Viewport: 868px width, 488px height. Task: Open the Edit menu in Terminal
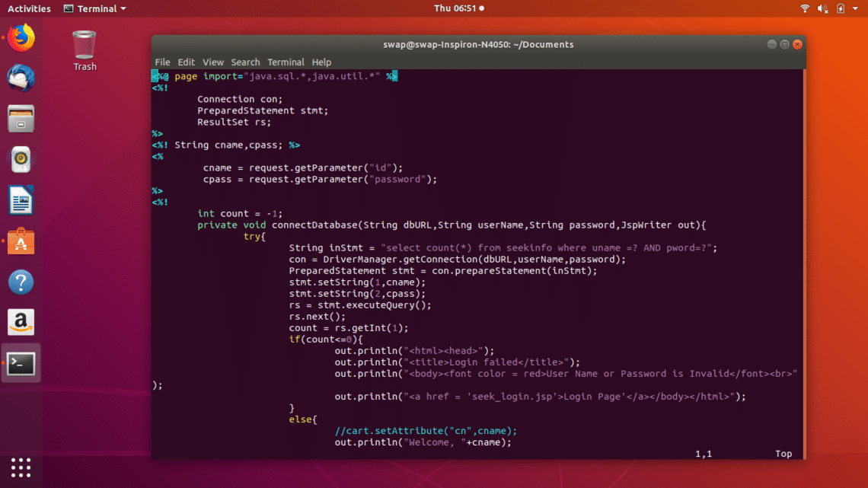187,62
